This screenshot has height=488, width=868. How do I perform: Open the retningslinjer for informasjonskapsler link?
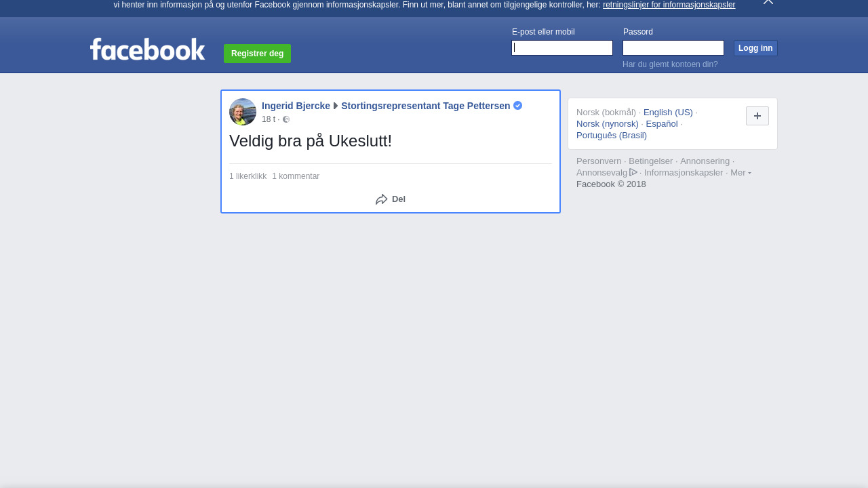(x=669, y=5)
